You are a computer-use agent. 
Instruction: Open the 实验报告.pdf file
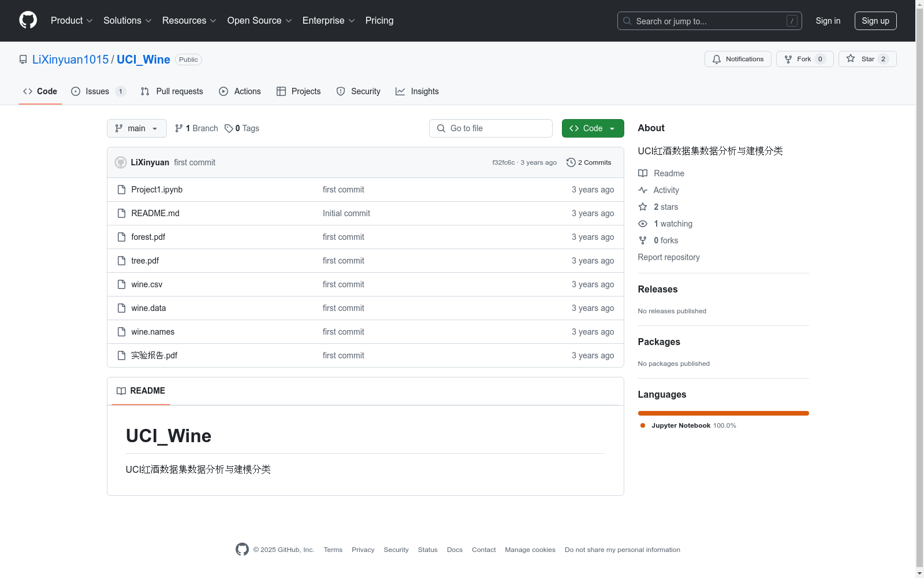(x=154, y=355)
